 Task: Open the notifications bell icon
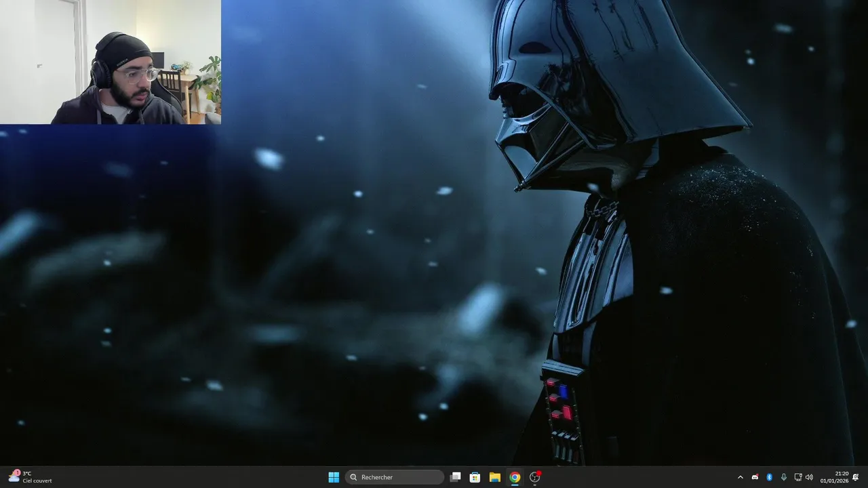pyautogui.click(x=856, y=477)
